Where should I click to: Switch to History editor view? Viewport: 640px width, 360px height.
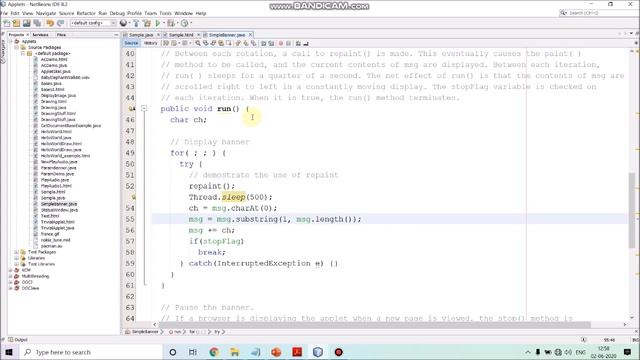[150, 43]
